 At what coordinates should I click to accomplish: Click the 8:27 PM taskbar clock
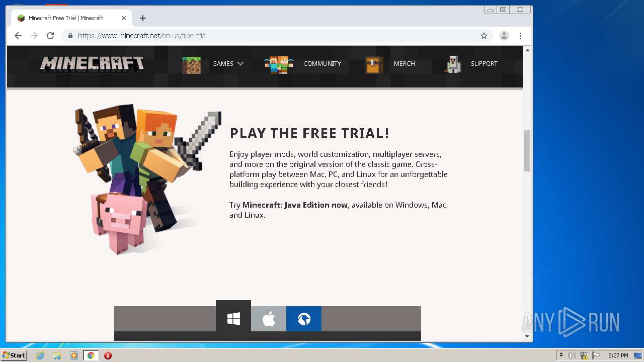coord(618,355)
